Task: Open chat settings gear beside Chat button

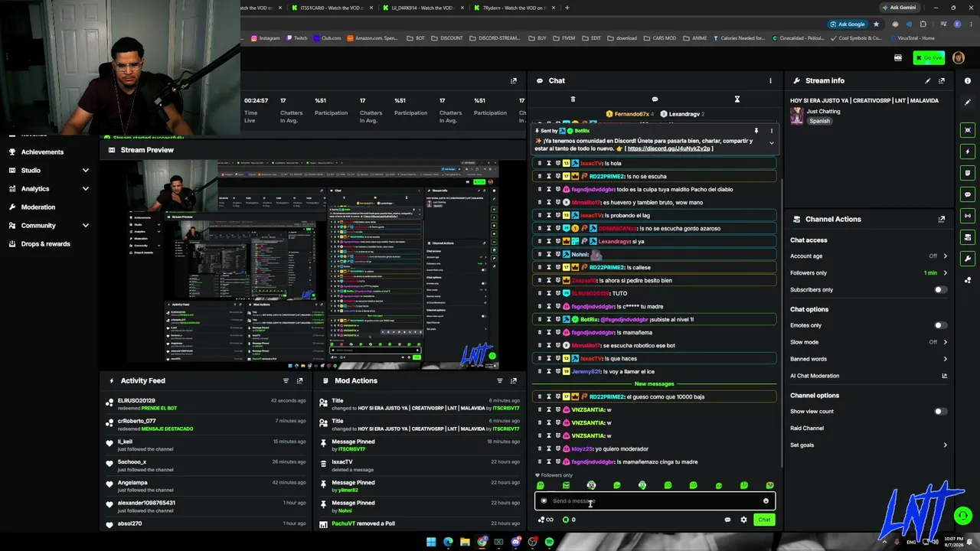Action: pyautogui.click(x=743, y=520)
